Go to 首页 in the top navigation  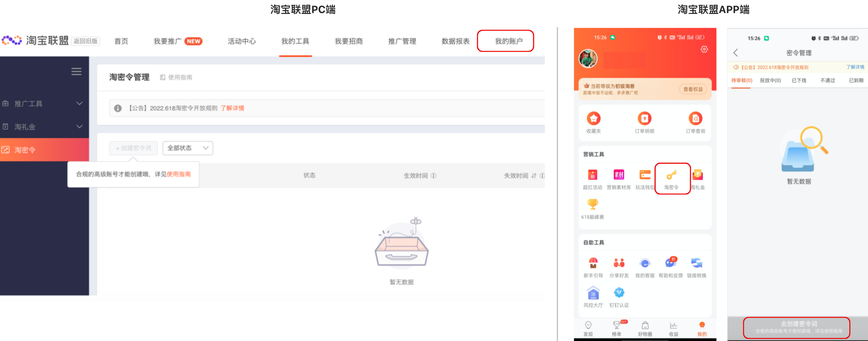pyautogui.click(x=121, y=41)
